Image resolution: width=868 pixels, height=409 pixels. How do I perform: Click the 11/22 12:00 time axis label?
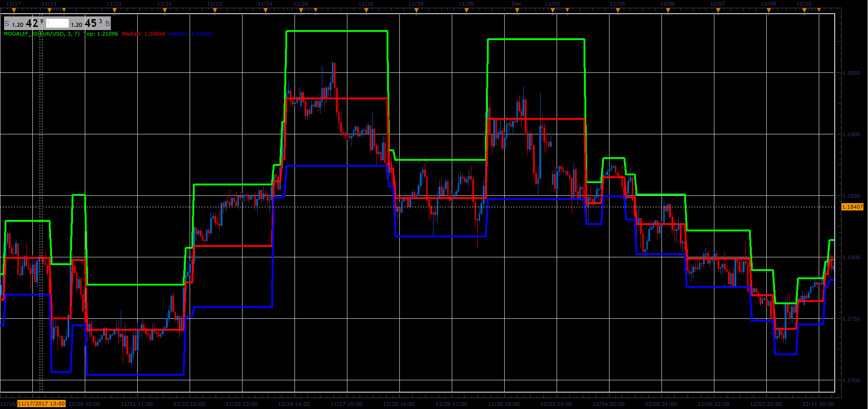tap(189, 404)
